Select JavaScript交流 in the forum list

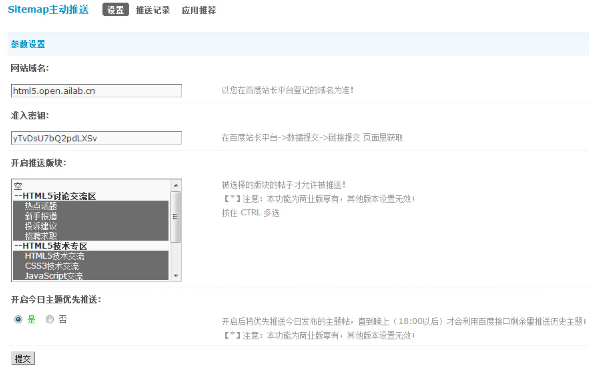91,276
